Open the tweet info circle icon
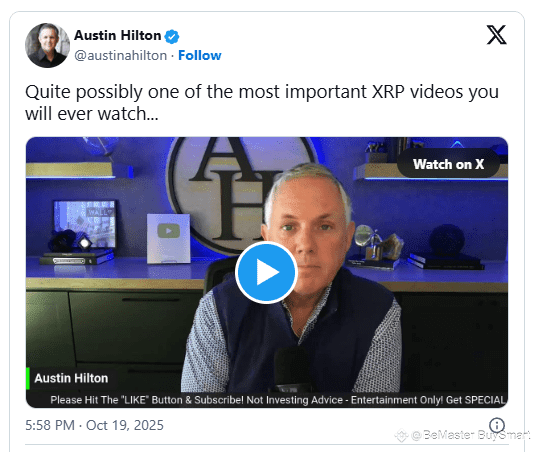The image size is (538, 452). [x=496, y=425]
